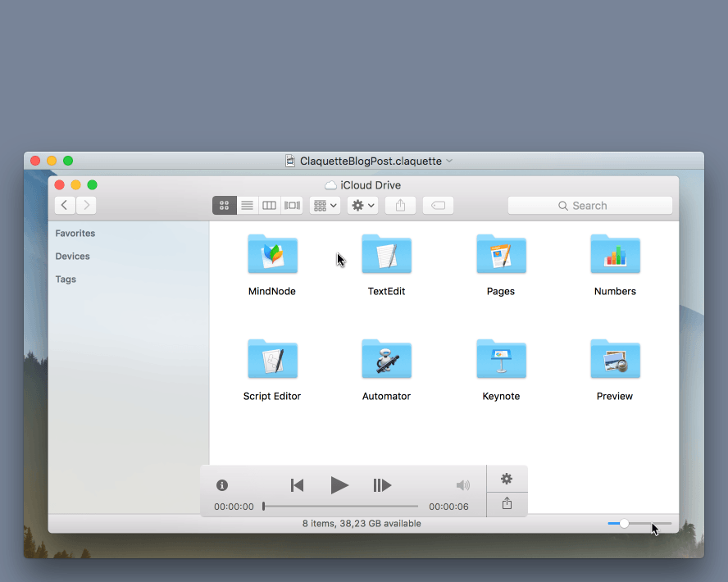Click the ClaquetteBlogPost document proxy icon
Viewport: 728px width, 582px height.
click(x=290, y=161)
